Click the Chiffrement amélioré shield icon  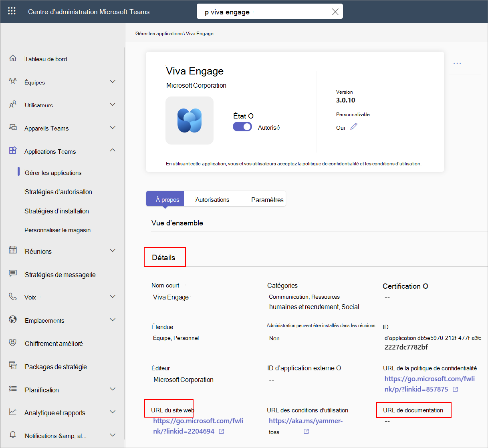tap(13, 343)
